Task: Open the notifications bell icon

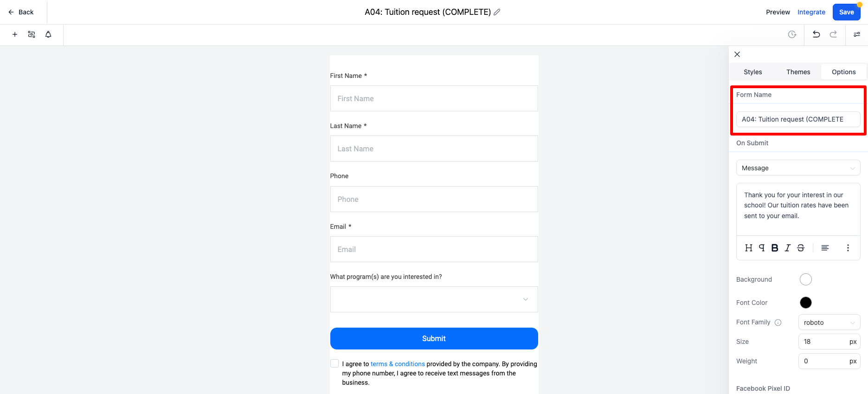Action: [x=48, y=34]
